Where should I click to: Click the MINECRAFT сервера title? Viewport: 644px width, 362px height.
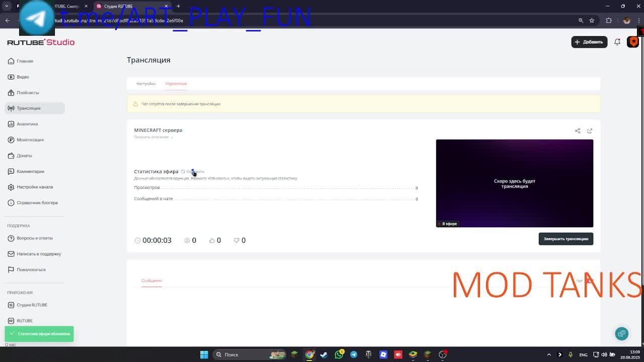point(158,130)
